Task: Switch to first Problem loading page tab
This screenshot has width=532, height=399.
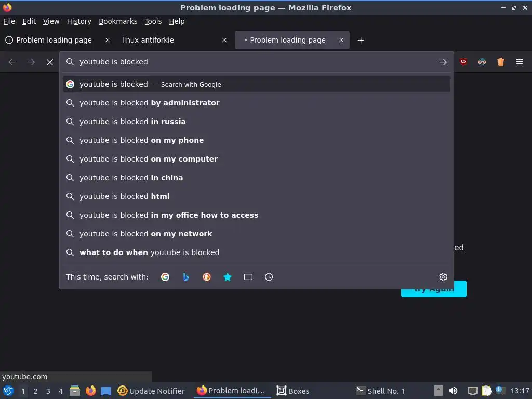Action: [58, 40]
